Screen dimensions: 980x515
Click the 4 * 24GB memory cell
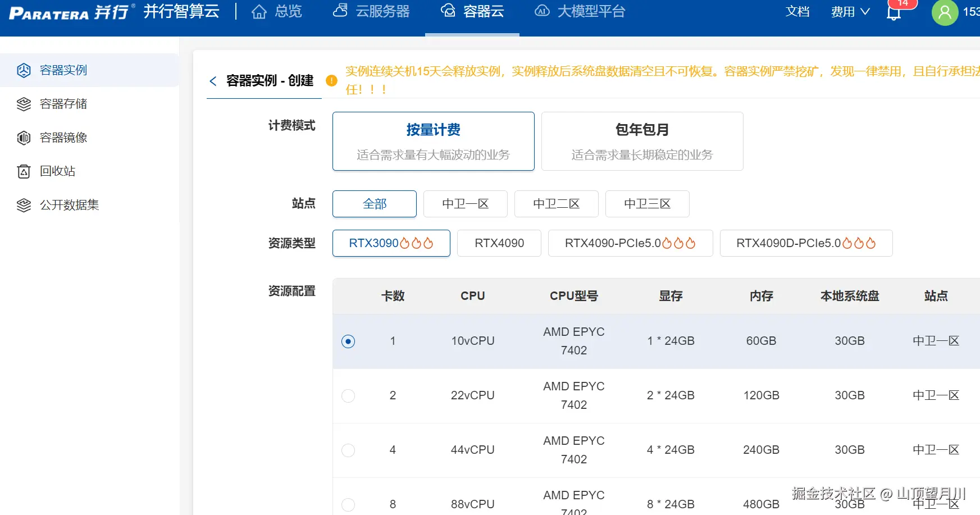(671, 450)
